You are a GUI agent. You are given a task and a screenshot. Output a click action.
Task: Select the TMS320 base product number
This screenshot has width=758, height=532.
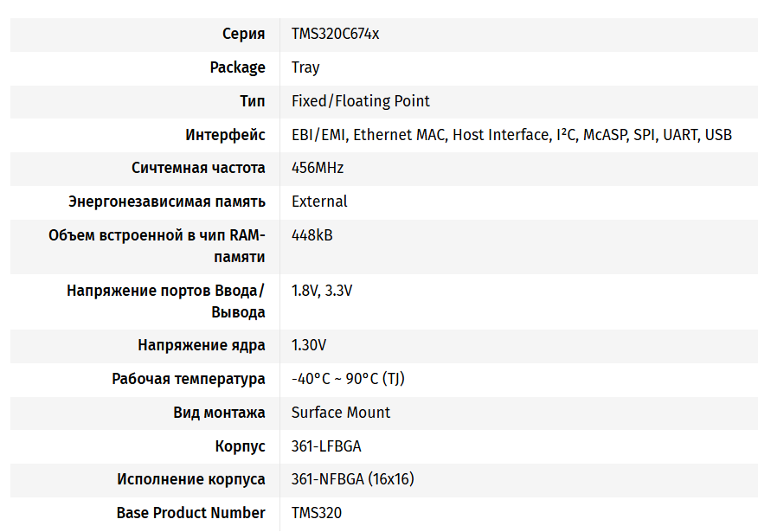[x=317, y=513]
